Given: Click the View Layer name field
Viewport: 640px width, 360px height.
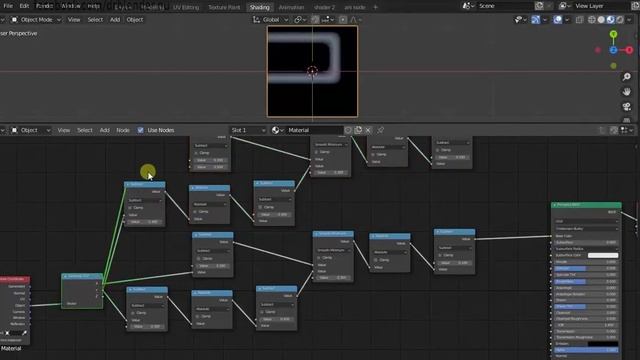Looking at the screenshot, I should click(600, 6).
